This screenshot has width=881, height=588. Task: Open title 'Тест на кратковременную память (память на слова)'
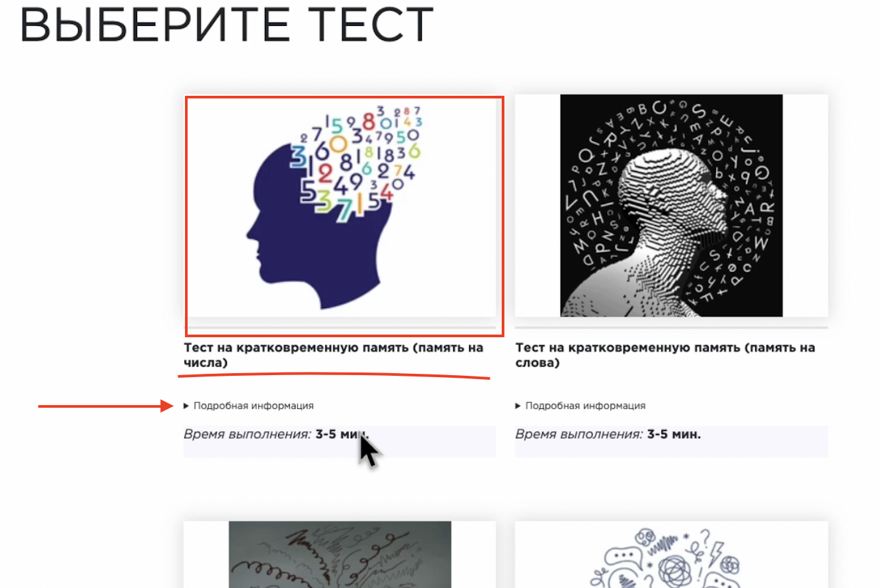click(665, 355)
